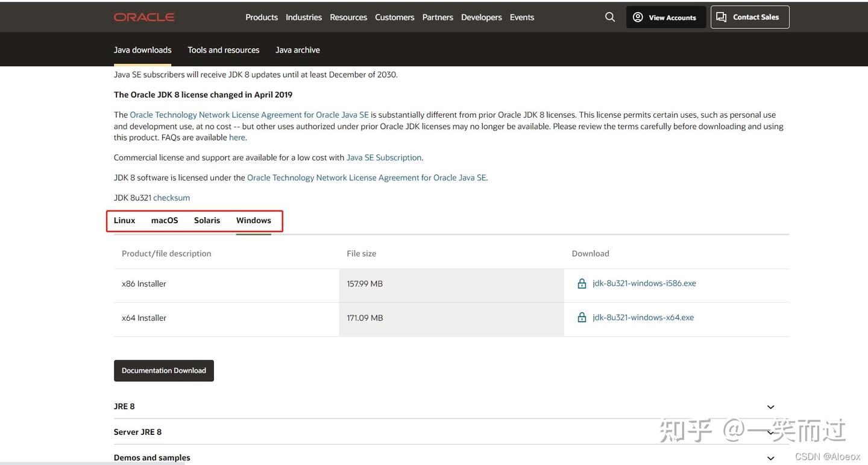Click the lock icon beside jdk-8u321-windows-x64.exe

pos(580,316)
